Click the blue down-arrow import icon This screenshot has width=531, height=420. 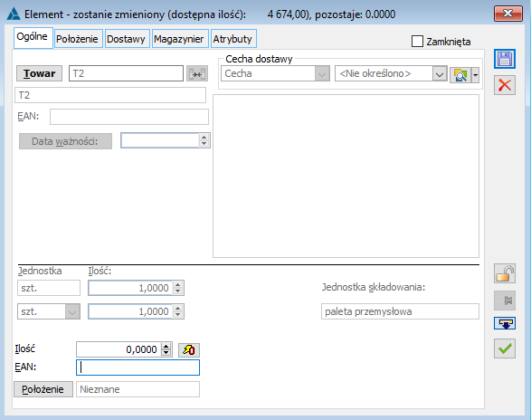504,323
